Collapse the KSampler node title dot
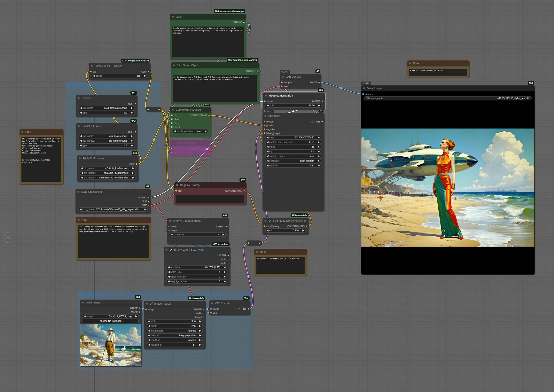Screen dimensions: 554x392 [x=265, y=116]
